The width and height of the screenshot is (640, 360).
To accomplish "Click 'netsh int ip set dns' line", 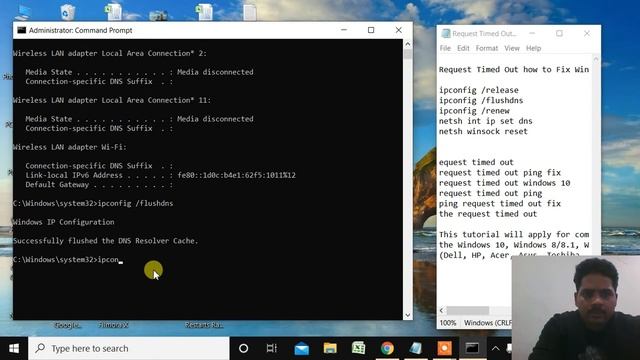I will [x=486, y=121].
